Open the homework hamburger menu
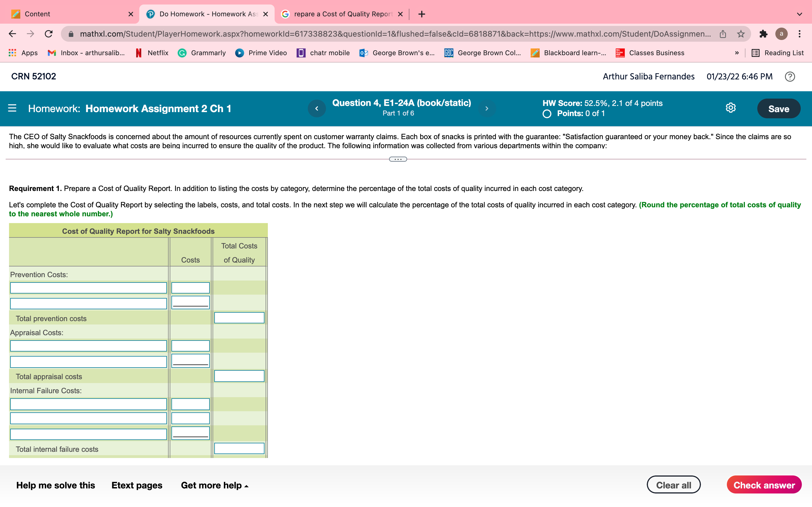 (x=12, y=108)
